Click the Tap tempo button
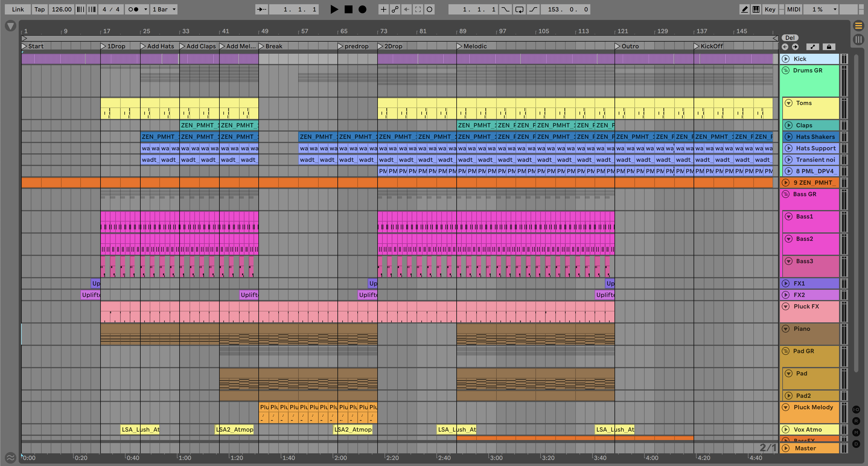Image resolution: width=868 pixels, height=466 pixels. [x=40, y=9]
